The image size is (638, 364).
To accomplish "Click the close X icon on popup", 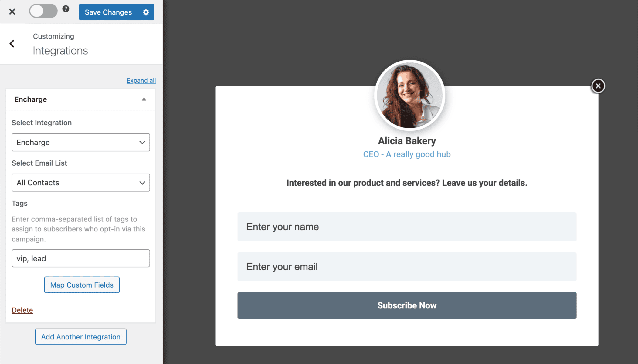I will pyautogui.click(x=598, y=86).
